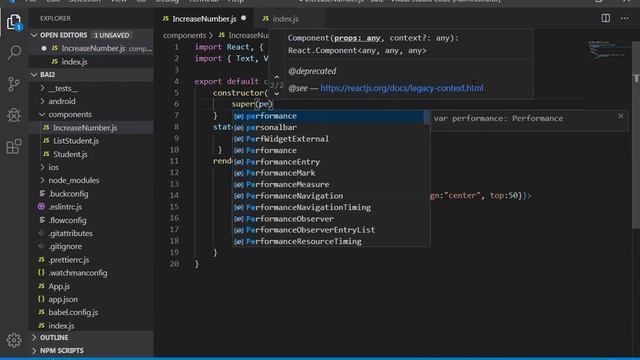Open the editor More Actions ellipsis
Viewport: 640px width, 360px height.
tap(624, 18)
